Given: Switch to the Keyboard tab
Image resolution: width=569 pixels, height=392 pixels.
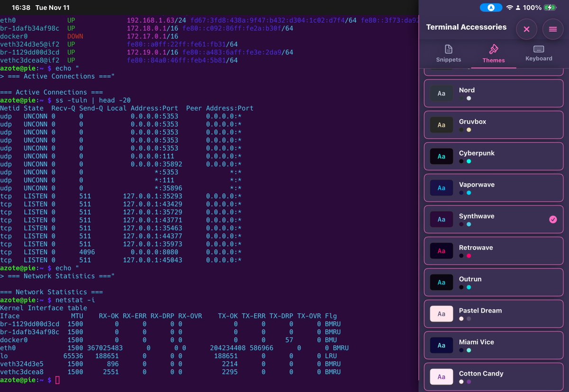Looking at the screenshot, I should (539, 53).
